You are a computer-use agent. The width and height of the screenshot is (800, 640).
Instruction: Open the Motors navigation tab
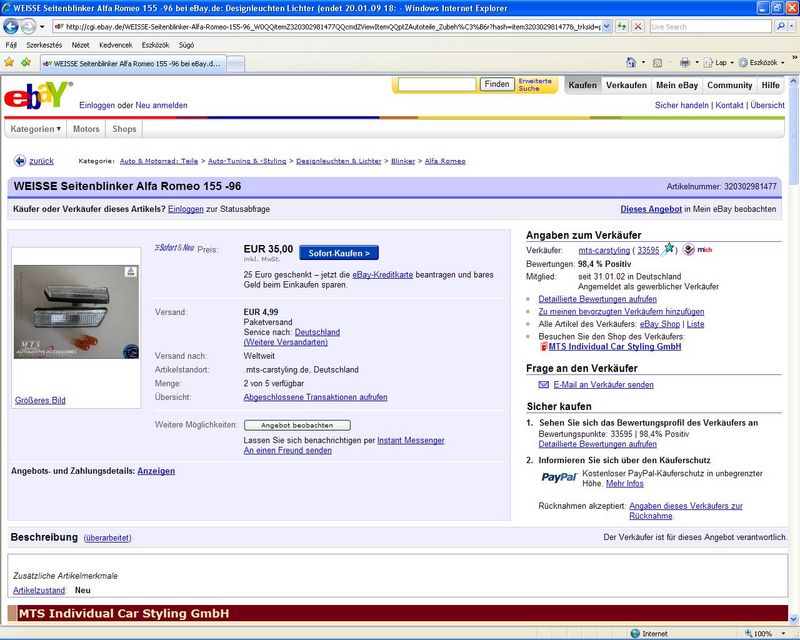(86, 129)
